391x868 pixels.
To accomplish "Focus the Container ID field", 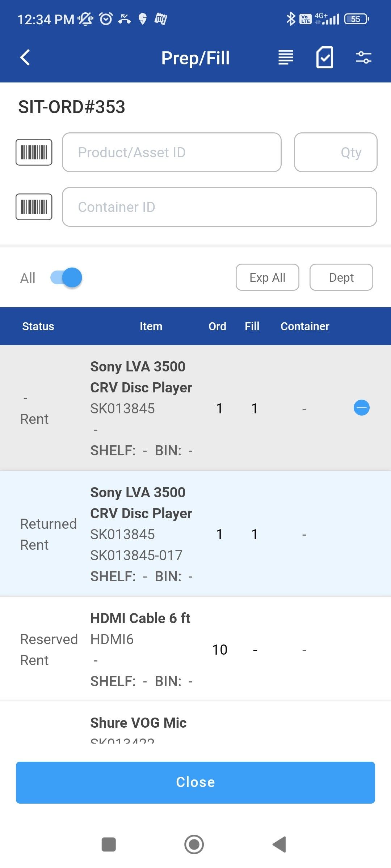I will [x=219, y=207].
